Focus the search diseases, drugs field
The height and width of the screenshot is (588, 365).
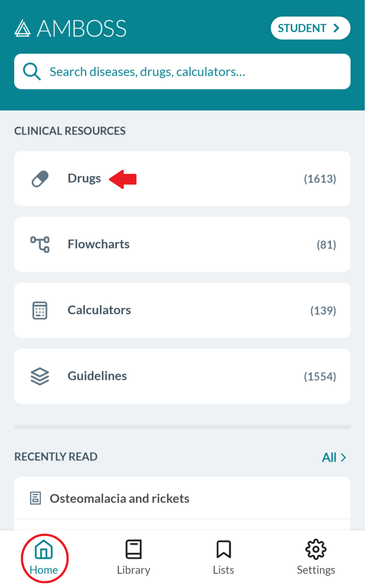182,72
